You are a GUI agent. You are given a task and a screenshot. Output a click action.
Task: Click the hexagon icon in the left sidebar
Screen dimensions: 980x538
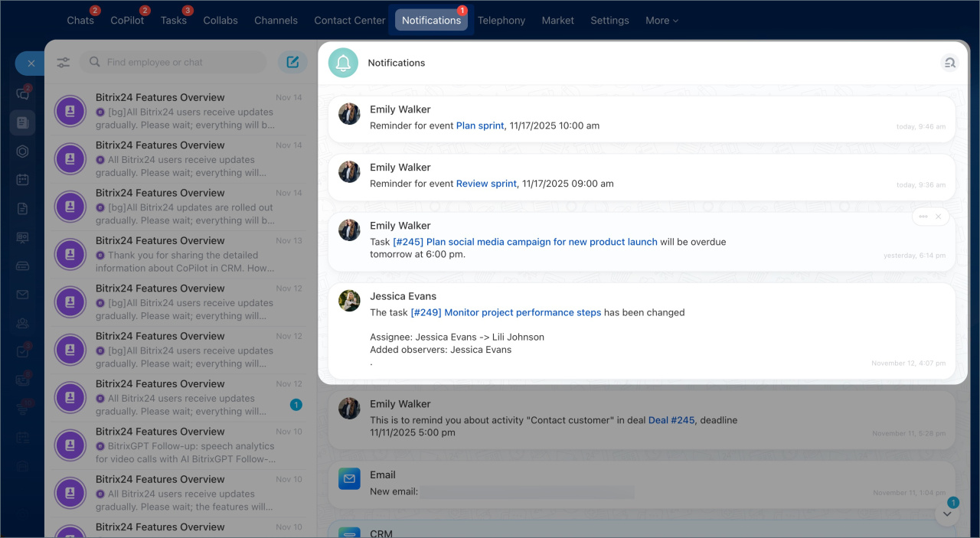(x=22, y=152)
